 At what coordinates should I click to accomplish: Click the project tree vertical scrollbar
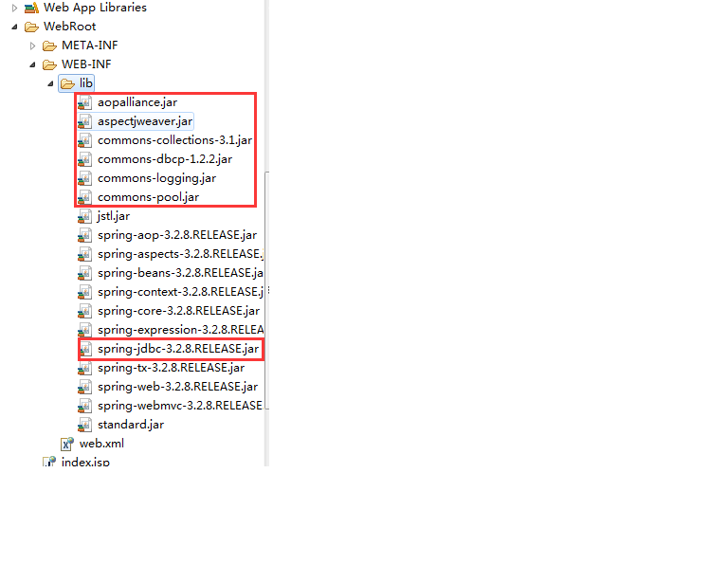click(267, 291)
